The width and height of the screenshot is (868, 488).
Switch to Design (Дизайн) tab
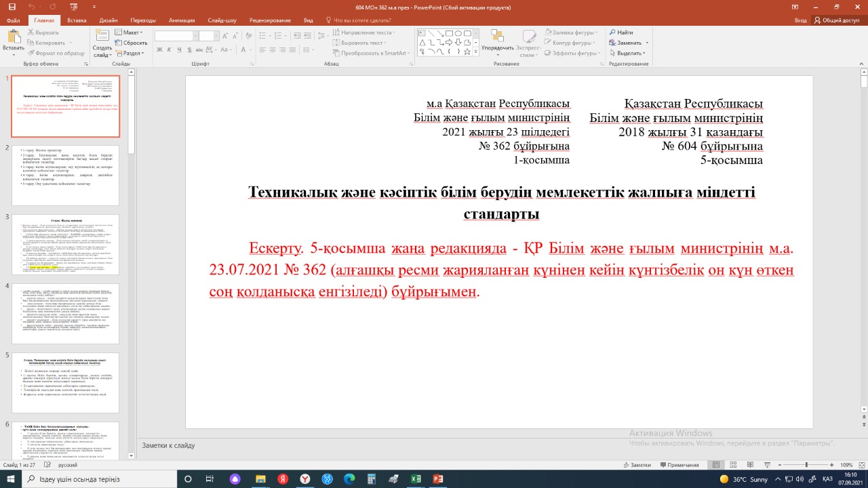coord(108,20)
